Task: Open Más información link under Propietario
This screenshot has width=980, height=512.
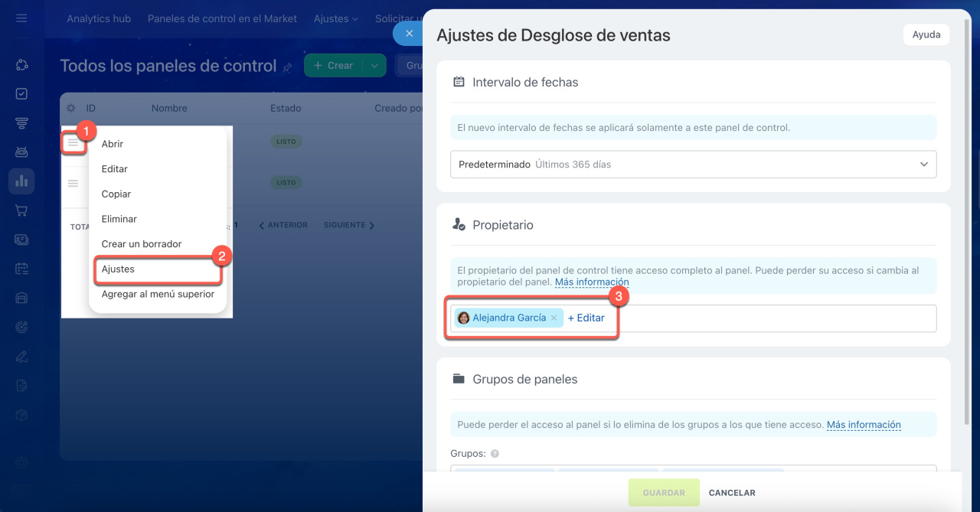Action: coord(591,282)
